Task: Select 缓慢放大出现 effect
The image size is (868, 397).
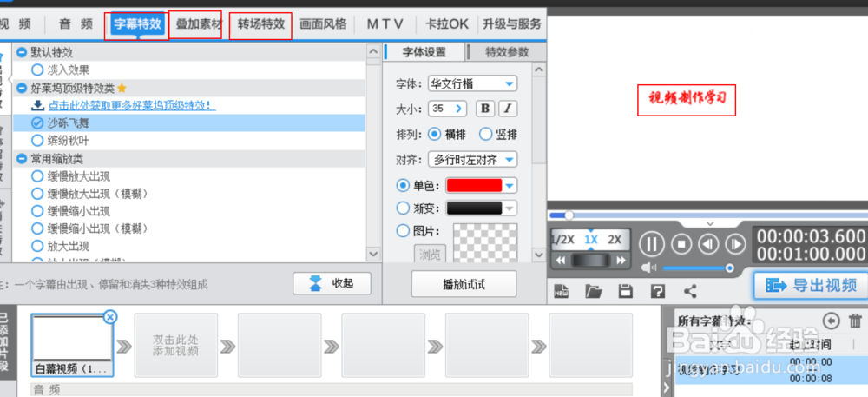Action: (x=37, y=176)
